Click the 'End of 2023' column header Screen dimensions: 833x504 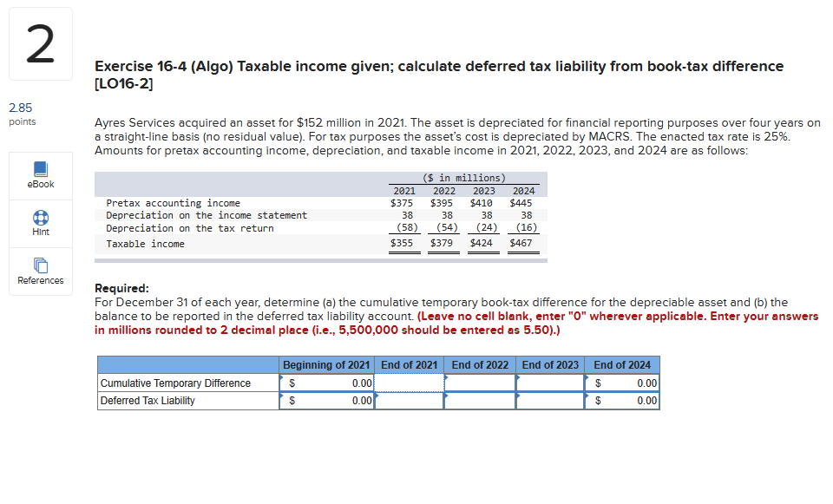tap(550, 365)
